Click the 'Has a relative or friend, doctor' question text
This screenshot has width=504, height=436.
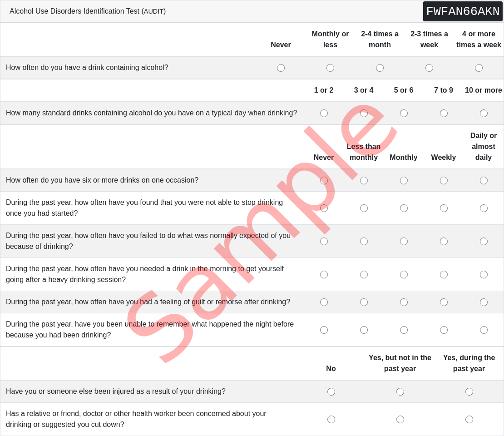point(136,419)
